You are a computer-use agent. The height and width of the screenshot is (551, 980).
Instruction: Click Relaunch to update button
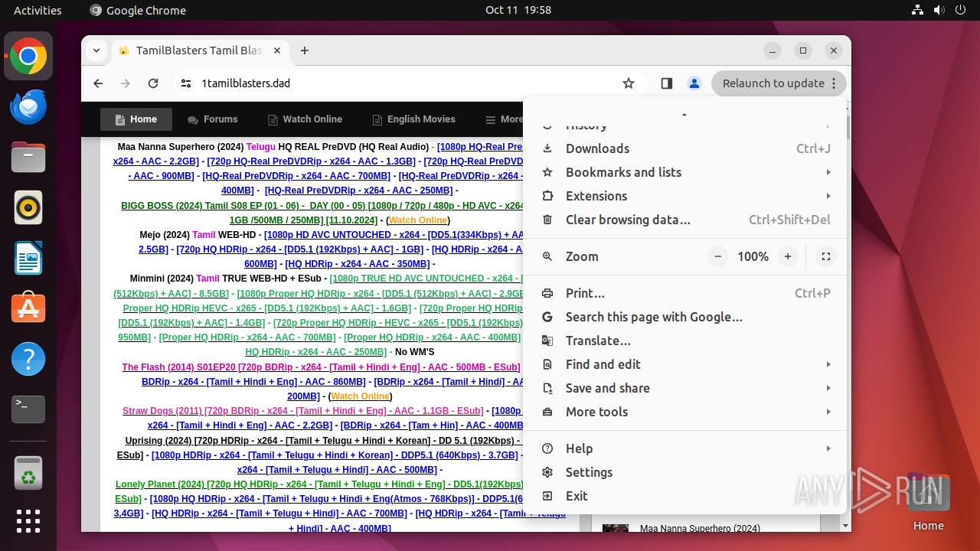(779, 83)
